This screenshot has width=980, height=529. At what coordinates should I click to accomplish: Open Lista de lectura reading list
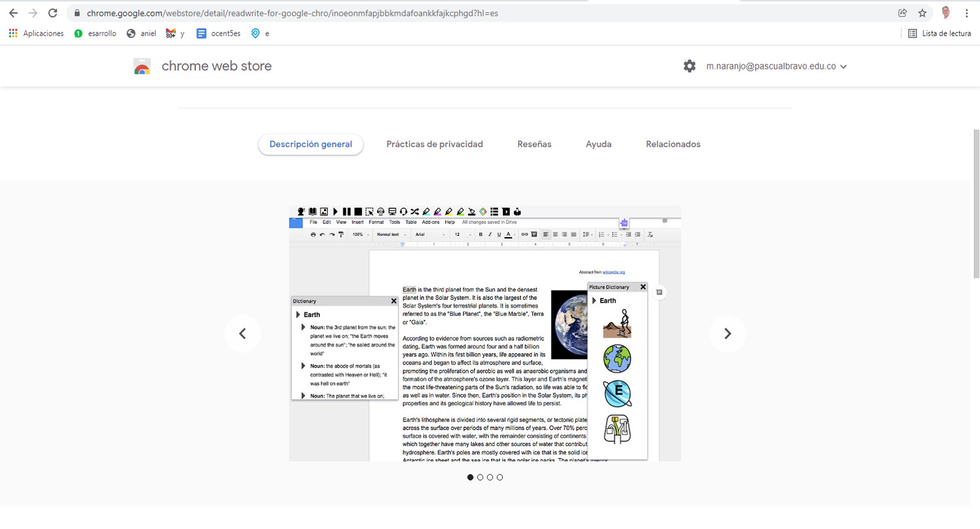point(939,33)
